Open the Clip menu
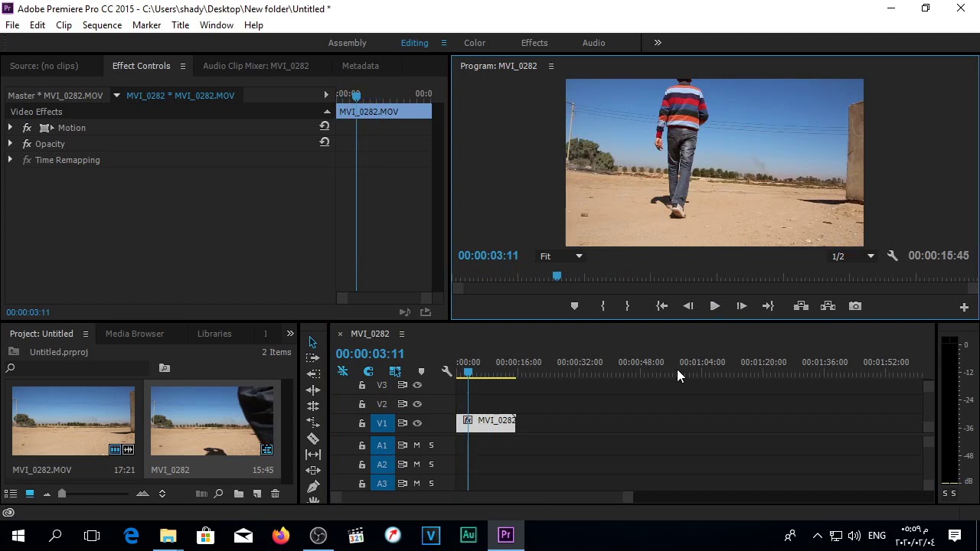 coord(64,25)
